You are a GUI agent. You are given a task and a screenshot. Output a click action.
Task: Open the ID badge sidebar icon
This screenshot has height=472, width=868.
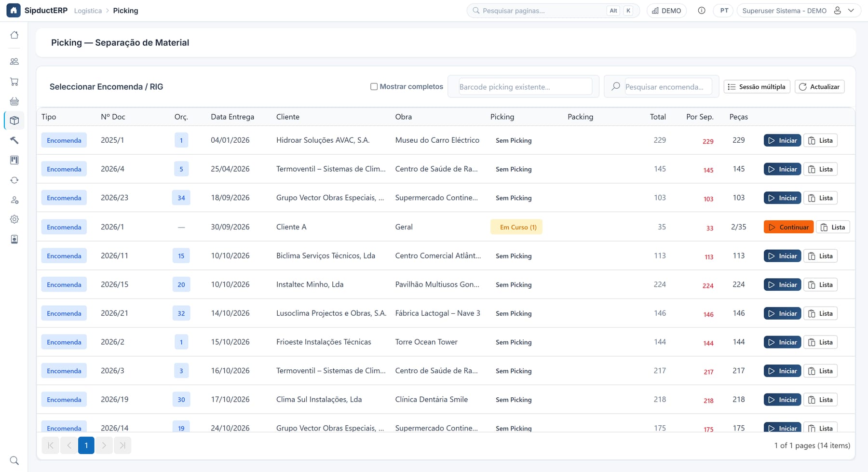click(14, 239)
